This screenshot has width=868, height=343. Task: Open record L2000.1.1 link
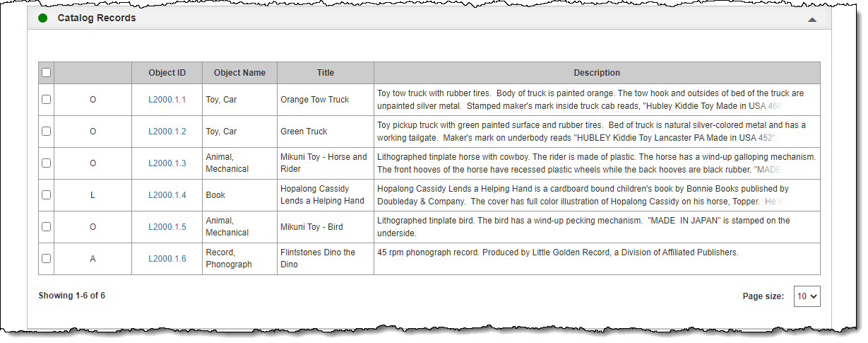(x=167, y=100)
